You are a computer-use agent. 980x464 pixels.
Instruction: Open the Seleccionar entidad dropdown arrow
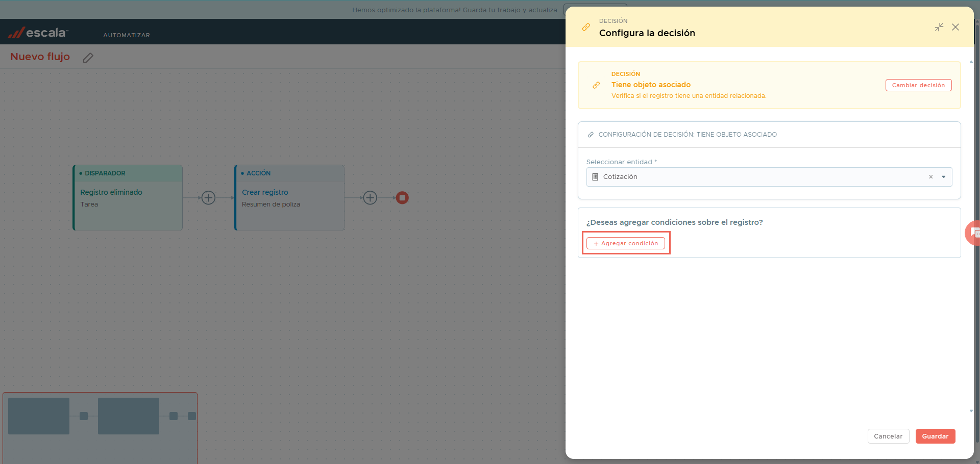coord(944,177)
